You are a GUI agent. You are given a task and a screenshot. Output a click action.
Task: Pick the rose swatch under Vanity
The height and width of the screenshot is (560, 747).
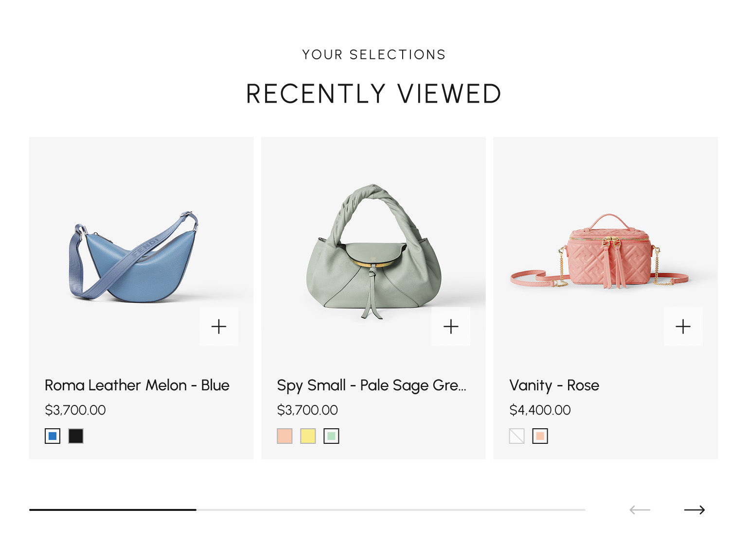(540, 436)
